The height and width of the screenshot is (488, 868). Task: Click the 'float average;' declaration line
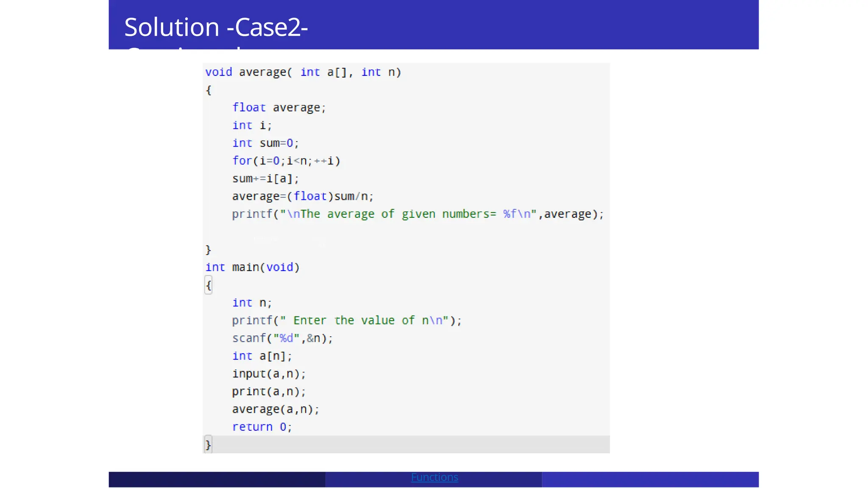(x=279, y=108)
